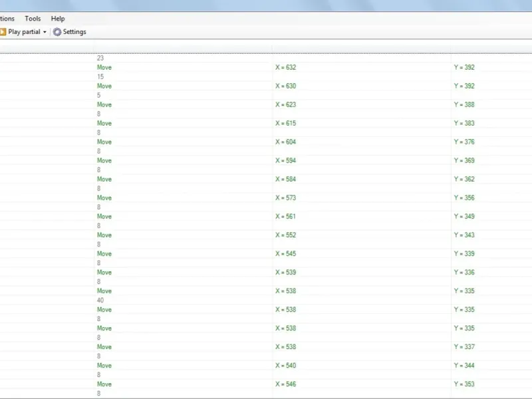
Task: Click the Y = 383 cell
Action: [x=464, y=123]
